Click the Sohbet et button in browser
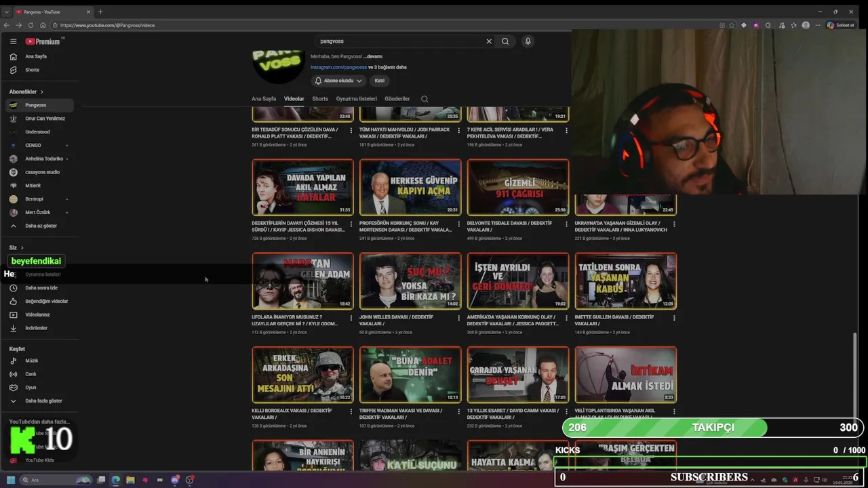 click(840, 25)
